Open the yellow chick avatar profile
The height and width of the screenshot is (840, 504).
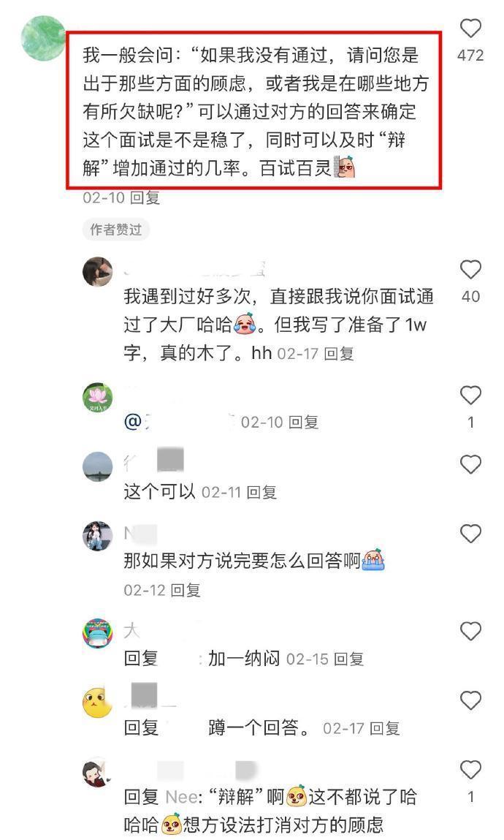point(97,702)
